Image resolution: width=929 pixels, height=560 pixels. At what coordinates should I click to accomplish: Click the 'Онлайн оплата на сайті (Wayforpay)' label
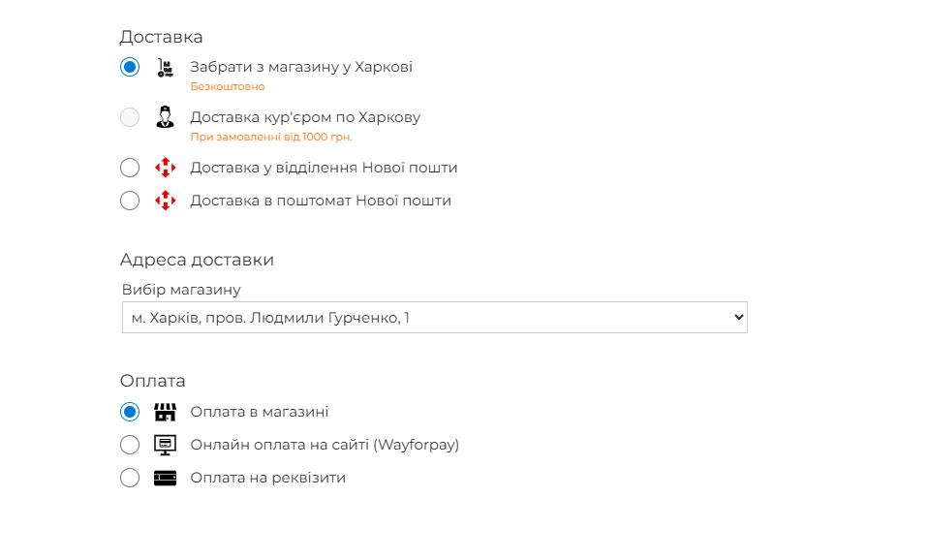(325, 445)
